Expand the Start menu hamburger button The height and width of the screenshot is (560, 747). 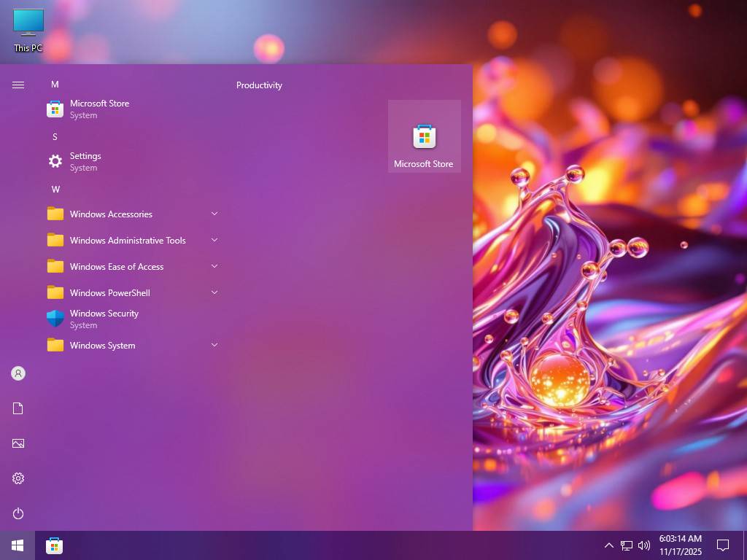[x=18, y=85]
